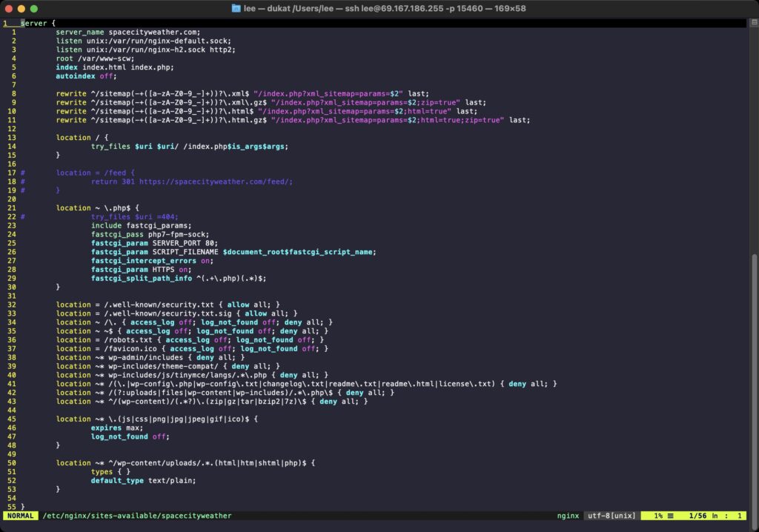759x532 pixels.
Task: Click the folder icon in the title bar
Action: (x=236, y=8)
